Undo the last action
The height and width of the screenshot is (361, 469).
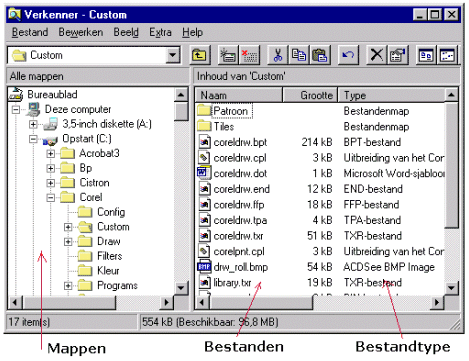pyautogui.click(x=348, y=55)
